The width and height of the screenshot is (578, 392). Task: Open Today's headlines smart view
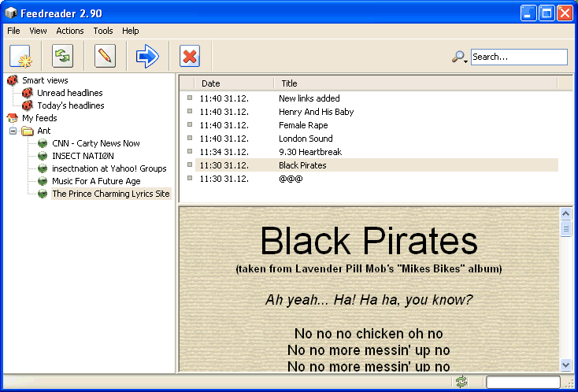tap(70, 105)
